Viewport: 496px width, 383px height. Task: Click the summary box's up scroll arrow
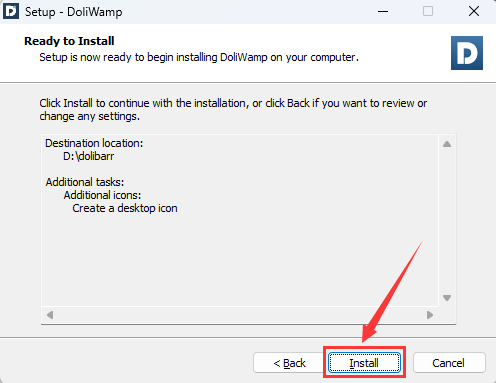click(x=447, y=144)
